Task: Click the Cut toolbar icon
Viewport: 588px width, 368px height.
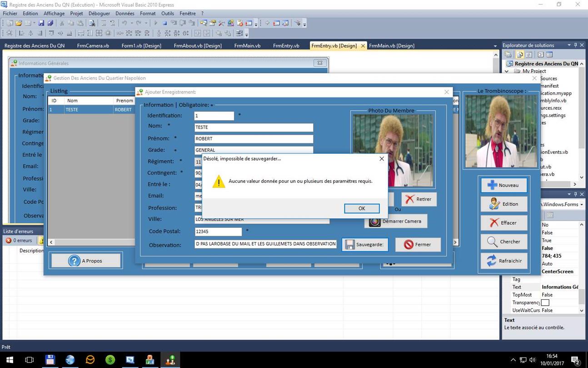Action: (62, 23)
